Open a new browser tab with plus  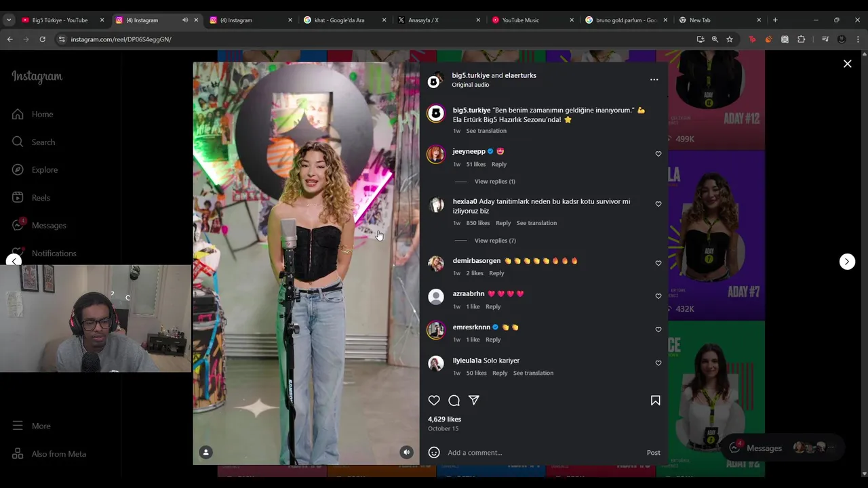click(775, 20)
